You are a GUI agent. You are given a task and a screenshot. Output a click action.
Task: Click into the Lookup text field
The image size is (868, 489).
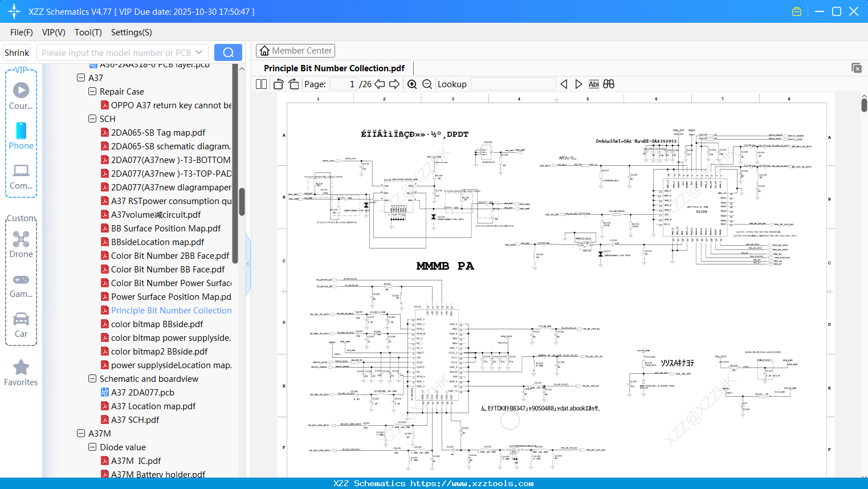click(x=513, y=84)
